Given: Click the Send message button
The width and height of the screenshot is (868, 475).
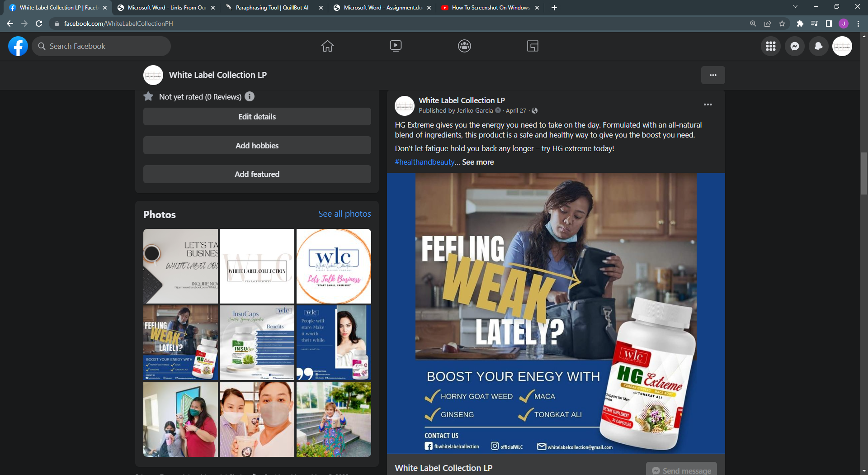Looking at the screenshot, I should 681,470.
